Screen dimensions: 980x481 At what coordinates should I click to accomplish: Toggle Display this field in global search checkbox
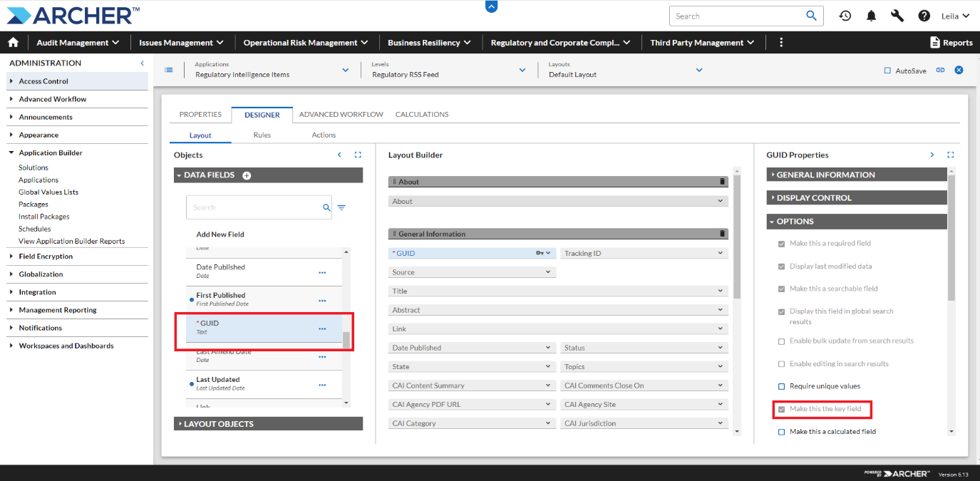(782, 311)
